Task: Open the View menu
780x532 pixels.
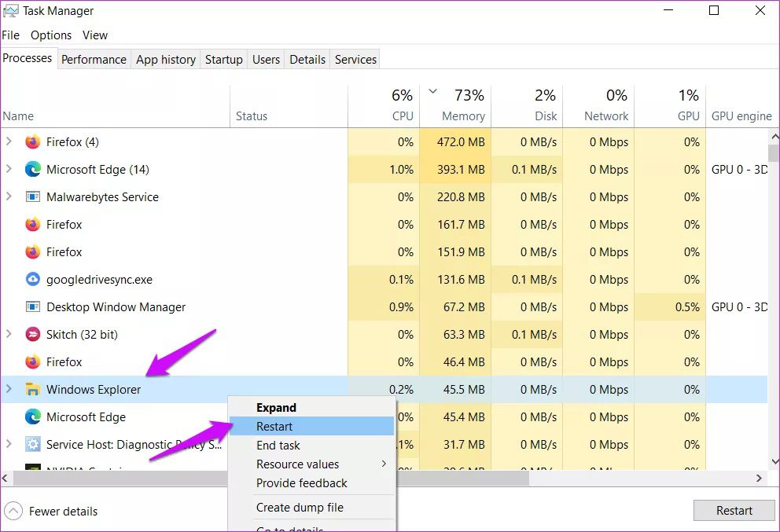Action: tap(95, 35)
